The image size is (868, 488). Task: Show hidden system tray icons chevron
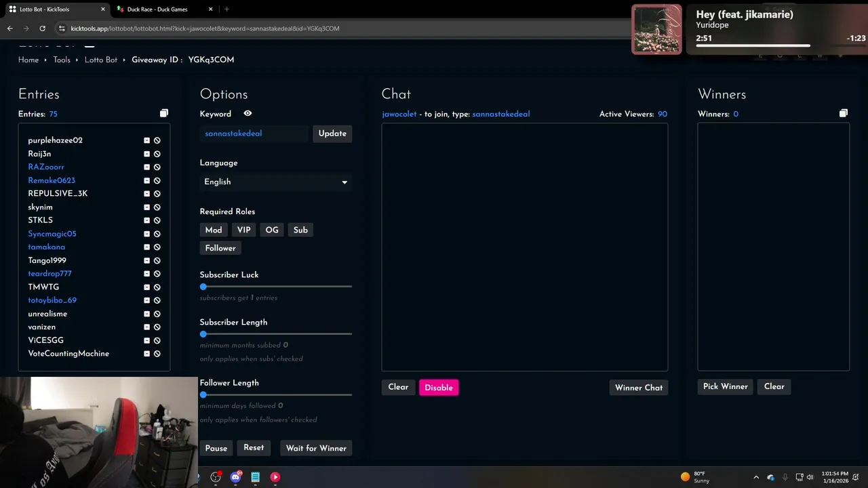756,477
